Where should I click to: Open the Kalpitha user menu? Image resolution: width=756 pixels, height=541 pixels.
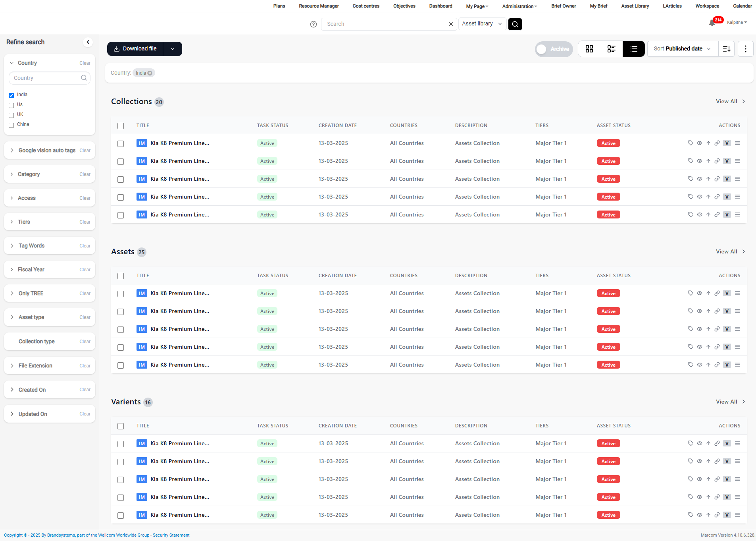tap(737, 22)
